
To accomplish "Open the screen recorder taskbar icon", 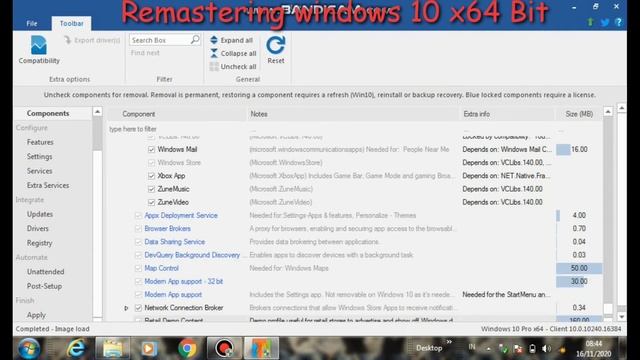I will click(224, 348).
